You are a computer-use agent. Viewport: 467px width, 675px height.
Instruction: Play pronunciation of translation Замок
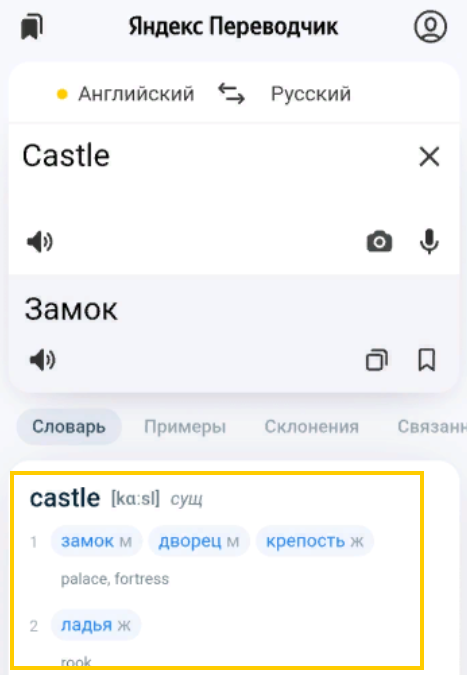click(42, 360)
